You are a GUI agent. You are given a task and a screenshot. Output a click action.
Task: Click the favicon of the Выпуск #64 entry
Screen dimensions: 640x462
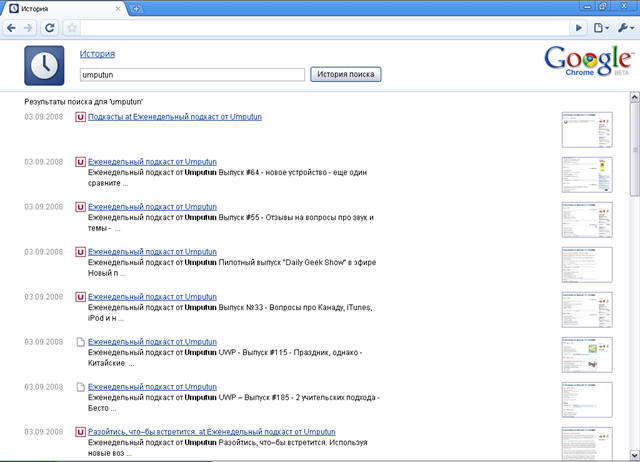coord(80,162)
